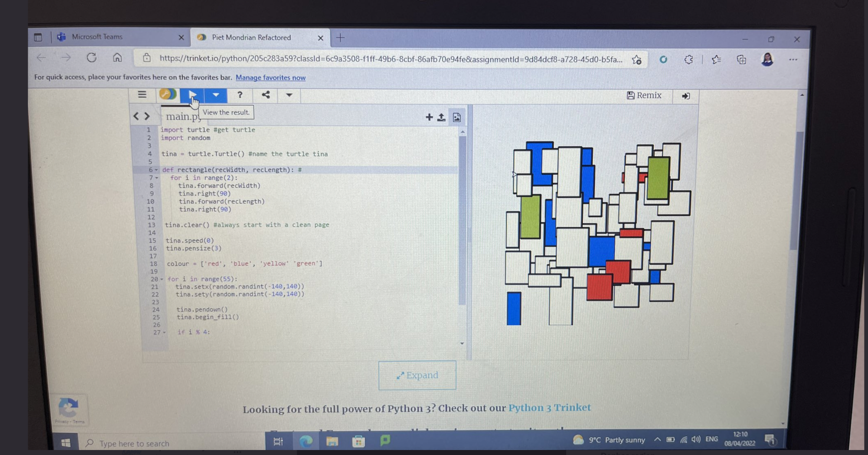Show hidden system tray icons

click(657, 439)
